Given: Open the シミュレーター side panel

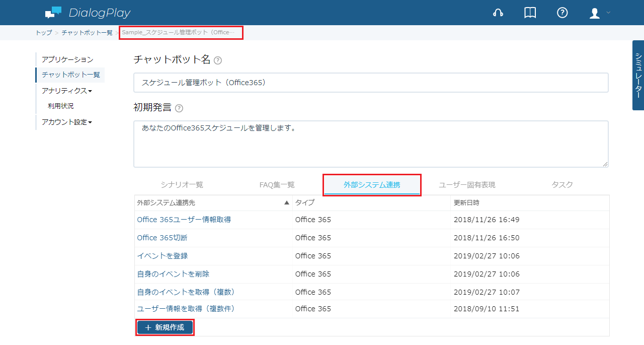Looking at the screenshot, I should (x=638, y=75).
